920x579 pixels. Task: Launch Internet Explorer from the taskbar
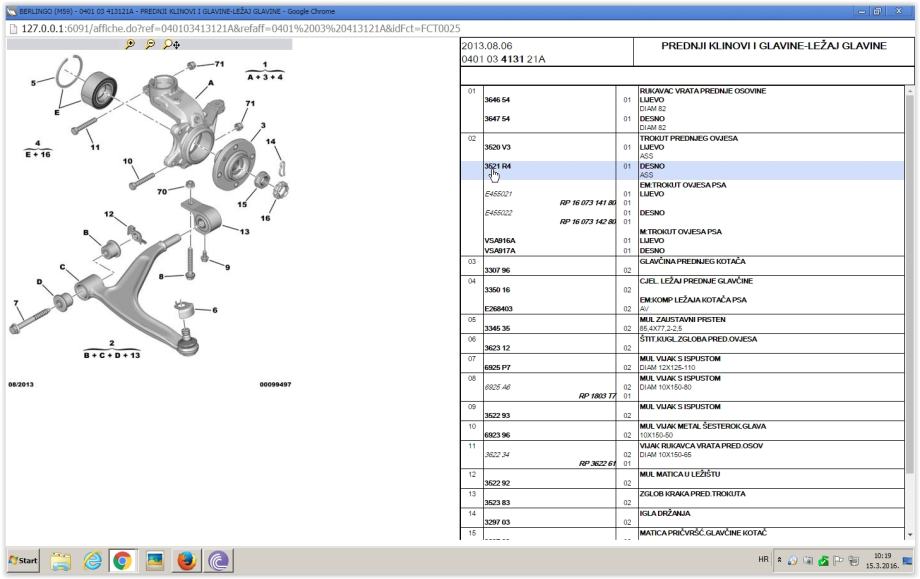click(x=92, y=561)
